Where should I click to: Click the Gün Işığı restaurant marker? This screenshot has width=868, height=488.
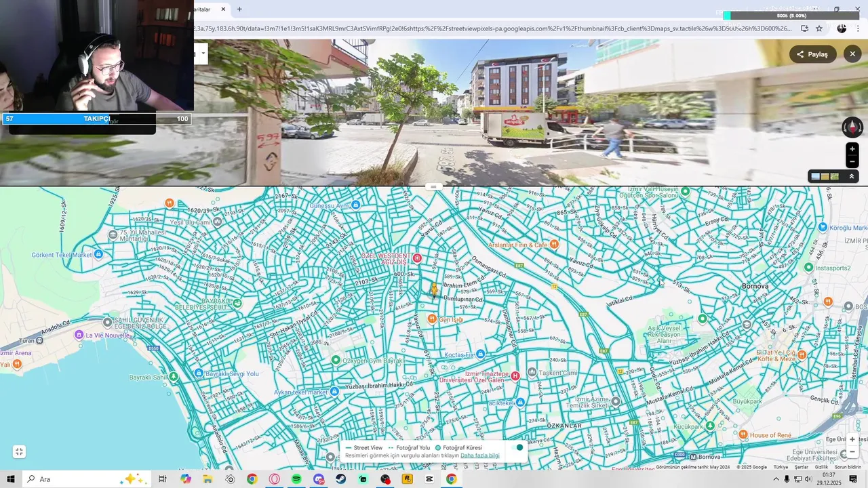pyautogui.click(x=432, y=319)
